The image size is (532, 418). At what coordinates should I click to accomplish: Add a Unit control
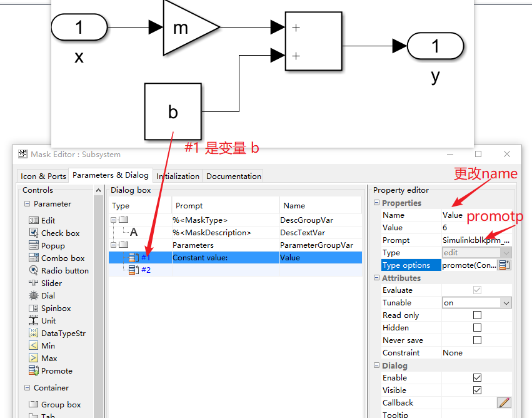[x=42, y=321]
